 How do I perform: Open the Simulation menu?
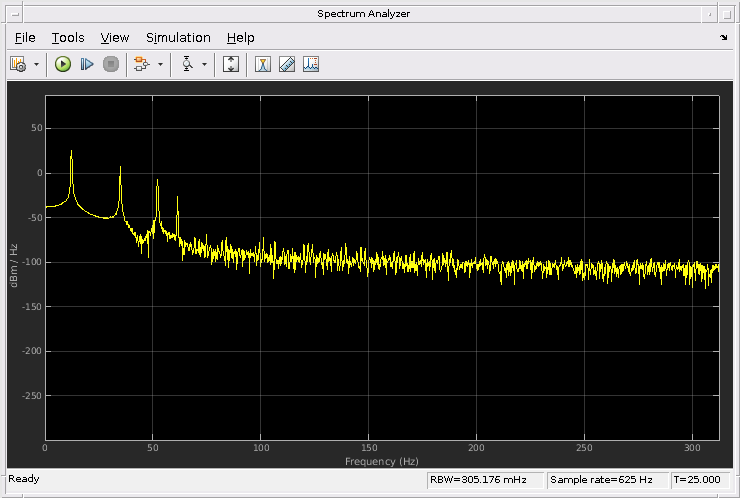point(178,38)
